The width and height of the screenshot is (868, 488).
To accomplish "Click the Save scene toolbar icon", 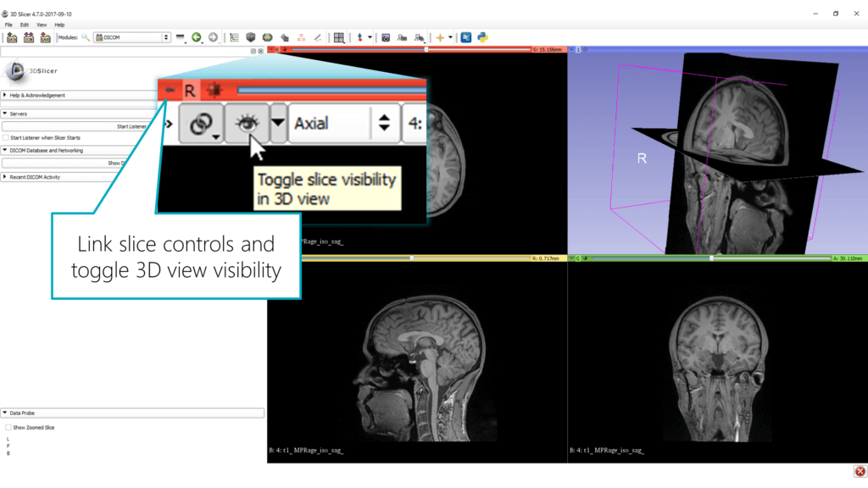I will 46,37.
